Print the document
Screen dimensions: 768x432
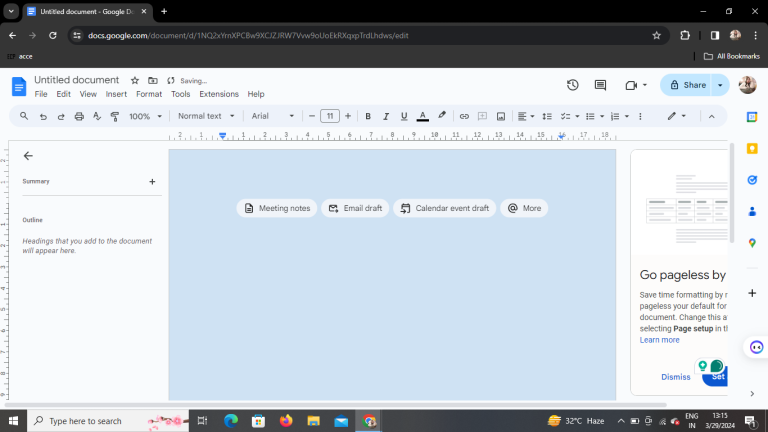click(79, 117)
